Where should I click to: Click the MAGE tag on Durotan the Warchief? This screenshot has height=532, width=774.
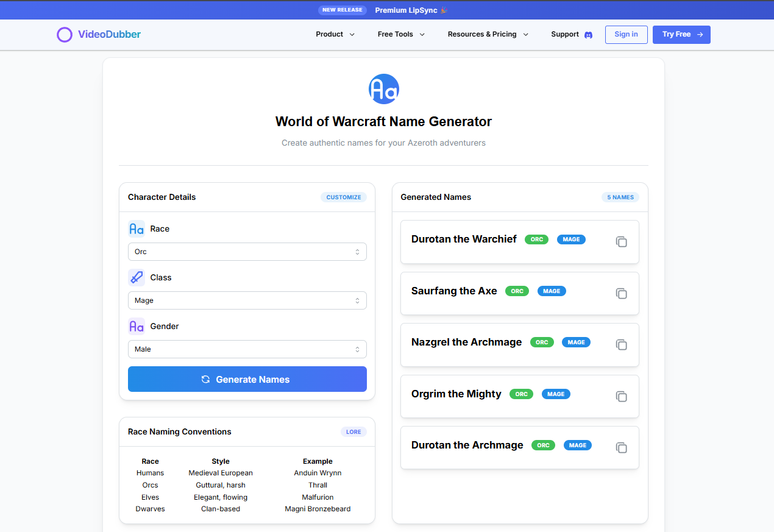571,239
